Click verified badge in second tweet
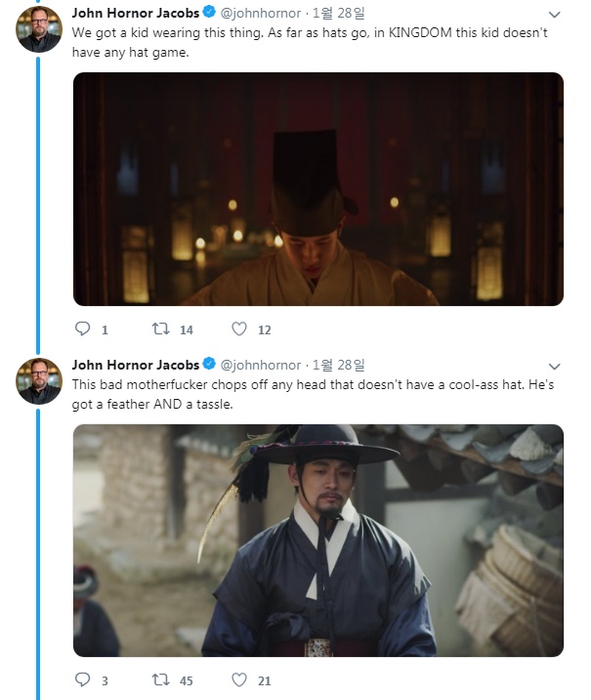 (207, 365)
